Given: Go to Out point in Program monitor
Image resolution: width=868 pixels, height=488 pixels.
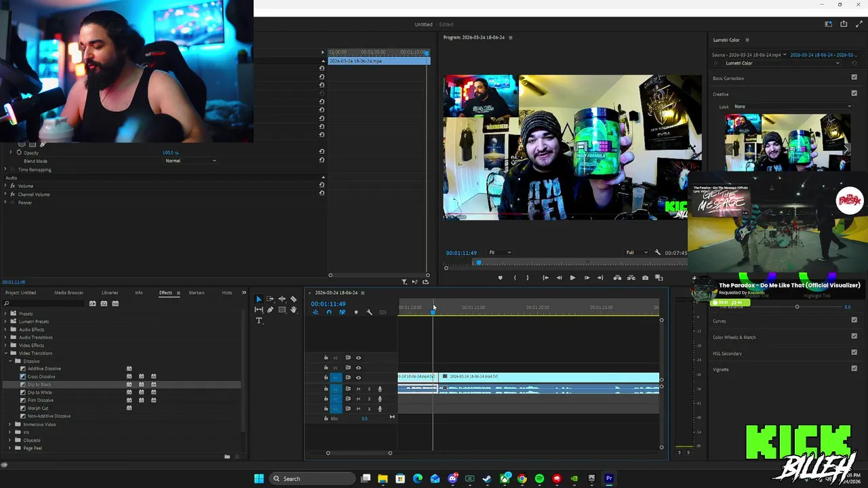Looking at the screenshot, I should (x=600, y=278).
